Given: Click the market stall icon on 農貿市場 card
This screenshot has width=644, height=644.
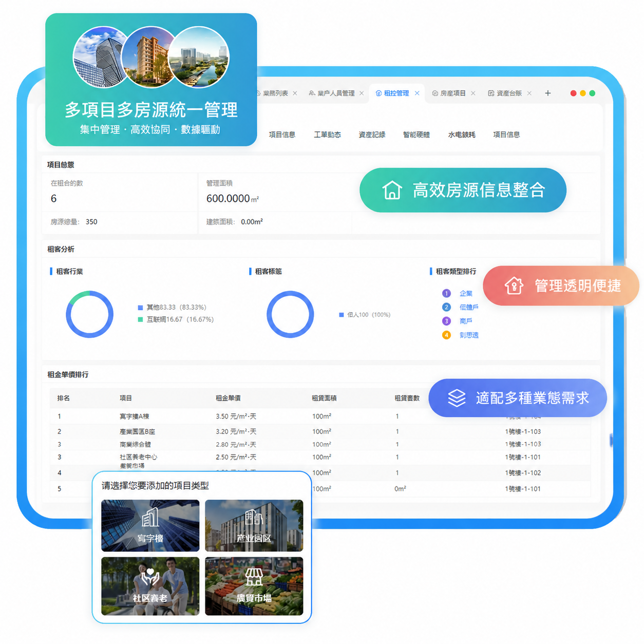Looking at the screenshot, I should pos(254,577).
